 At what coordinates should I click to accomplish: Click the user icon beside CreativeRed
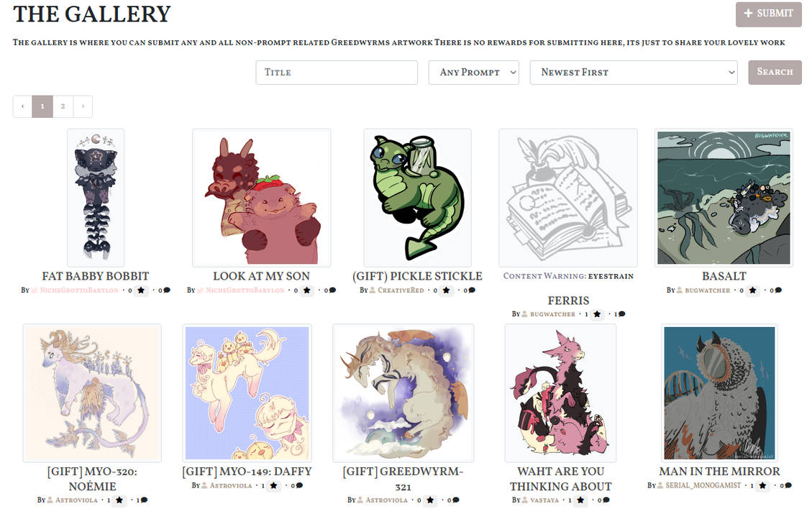pos(373,290)
